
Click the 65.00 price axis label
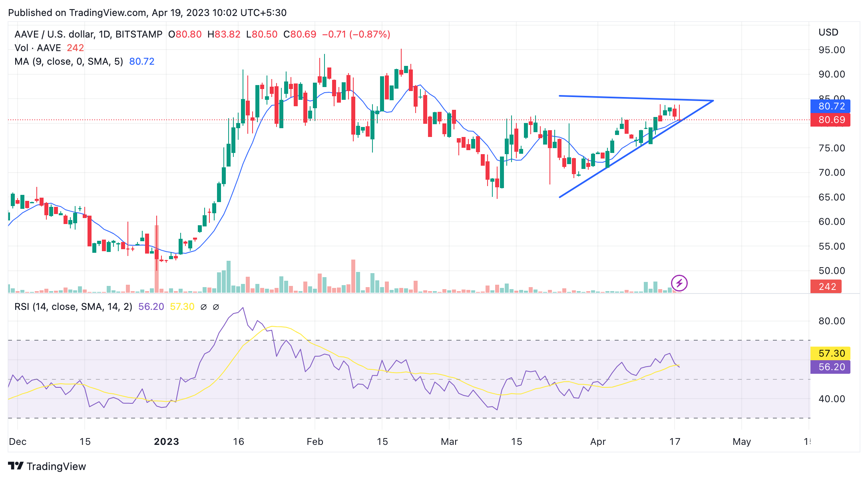[x=832, y=197]
